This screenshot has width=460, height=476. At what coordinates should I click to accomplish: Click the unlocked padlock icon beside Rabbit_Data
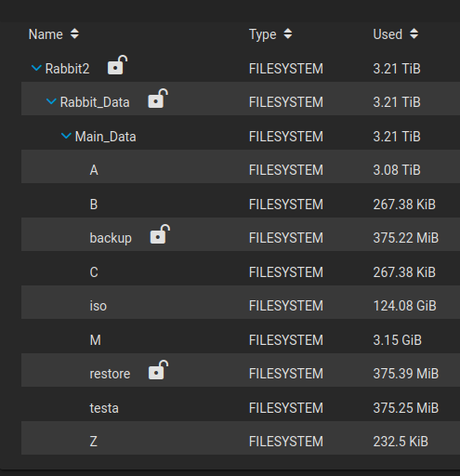(x=158, y=99)
